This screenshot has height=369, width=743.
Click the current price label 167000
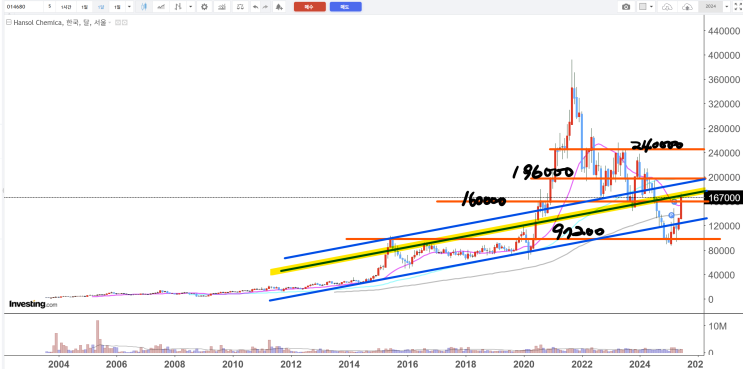[724, 198]
